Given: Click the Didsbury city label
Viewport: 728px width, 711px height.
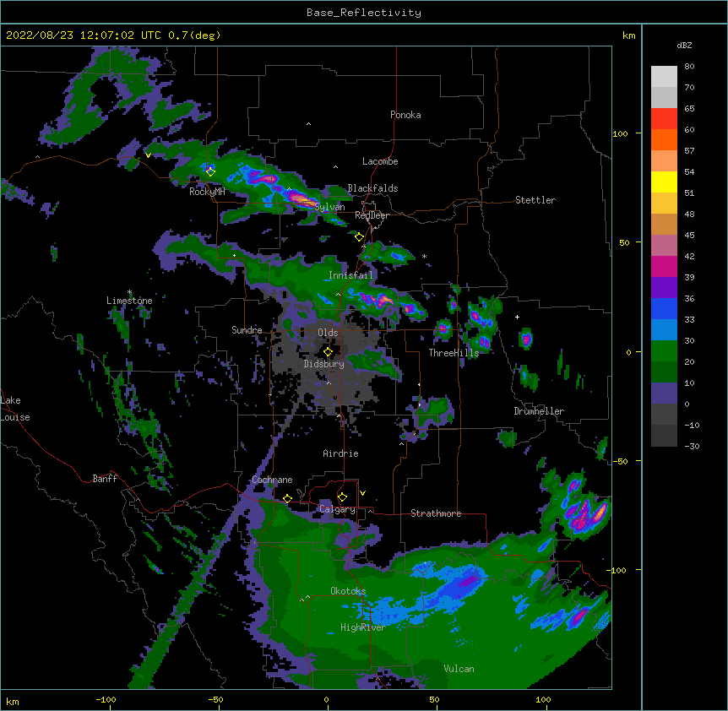Looking at the screenshot, I should point(324,364).
